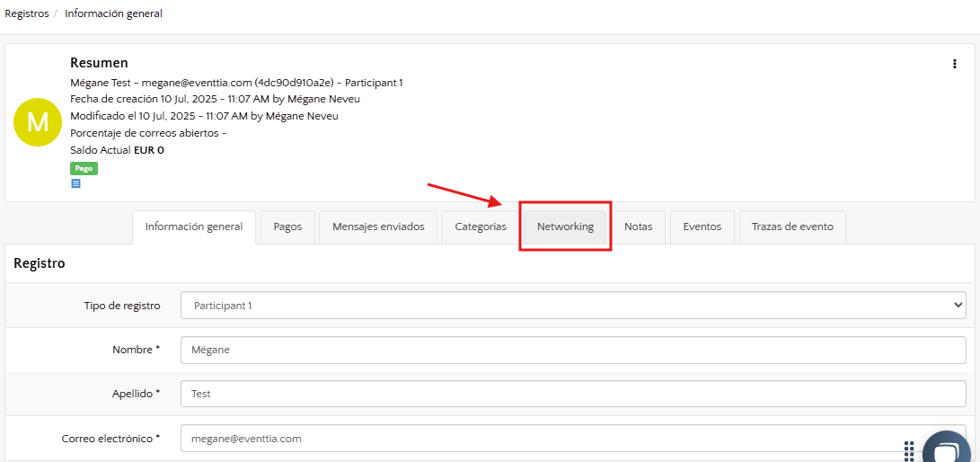Click the dotted grip icon beside the chat widget
The image size is (980, 462).
[x=909, y=449]
